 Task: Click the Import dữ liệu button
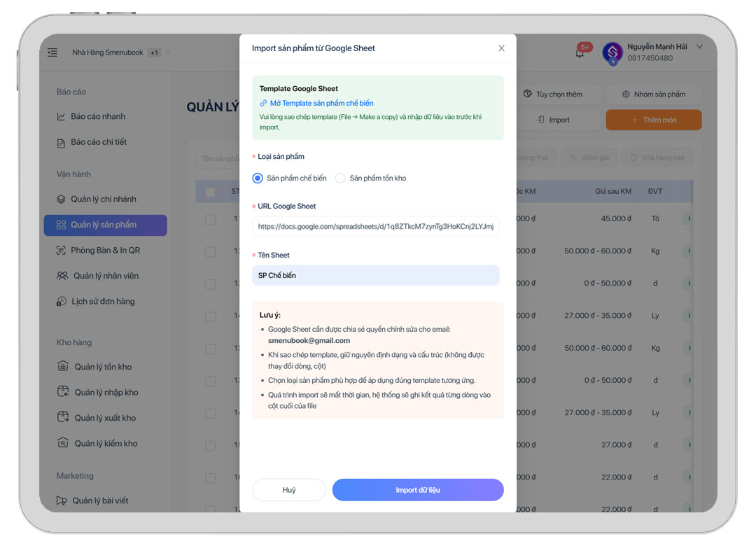418,490
